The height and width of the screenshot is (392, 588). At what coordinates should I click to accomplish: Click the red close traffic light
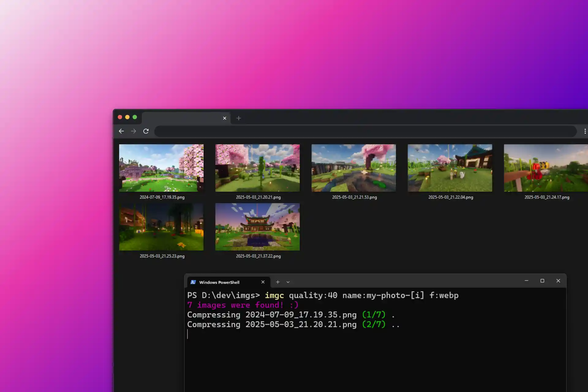[120, 117]
